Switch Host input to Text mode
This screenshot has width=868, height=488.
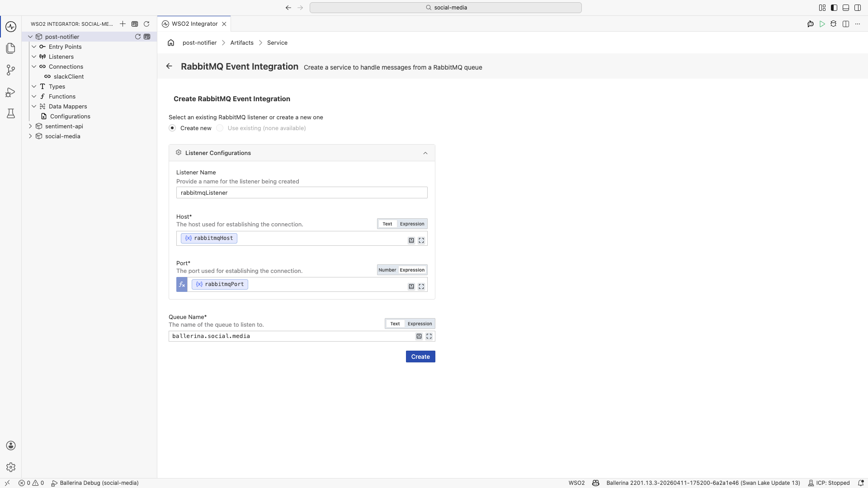pos(387,224)
